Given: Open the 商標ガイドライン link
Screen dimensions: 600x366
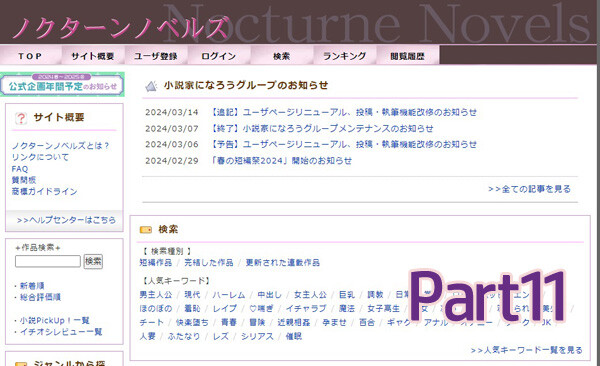Looking at the screenshot, I should [x=44, y=191].
